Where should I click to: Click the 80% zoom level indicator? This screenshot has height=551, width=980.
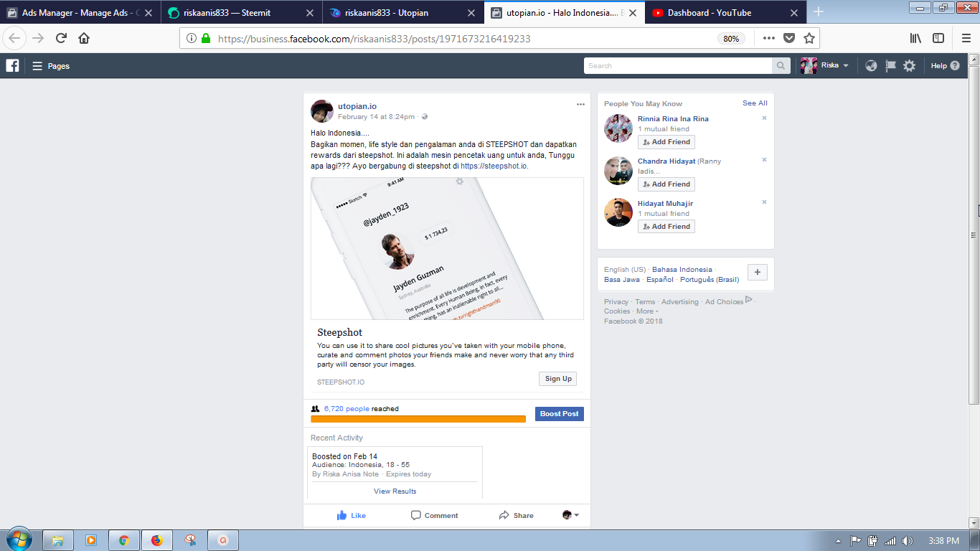pos(731,39)
